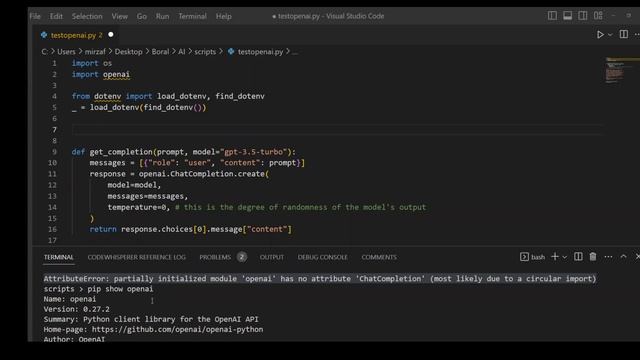Click the load_dotenv(find_dotenv()) line
Screen dimensions: 640x360
(x=139, y=107)
